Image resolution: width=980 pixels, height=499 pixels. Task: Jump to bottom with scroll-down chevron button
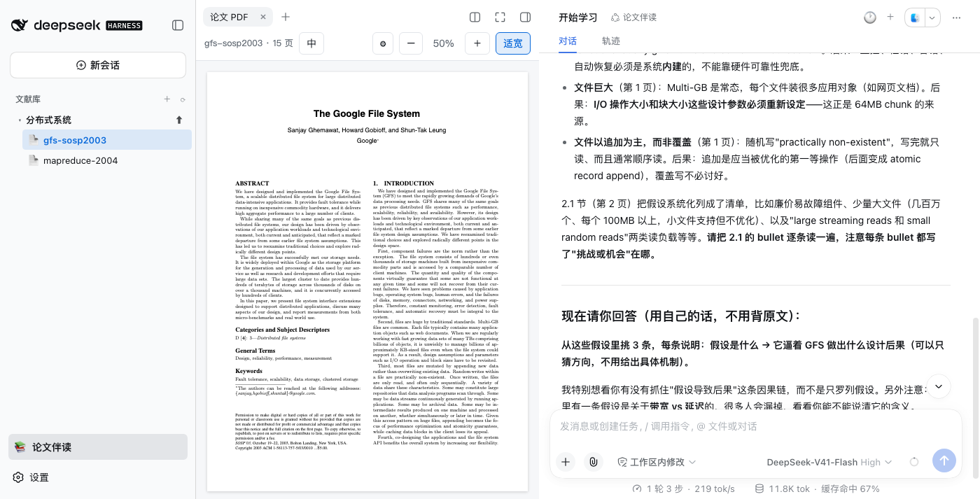click(x=939, y=386)
